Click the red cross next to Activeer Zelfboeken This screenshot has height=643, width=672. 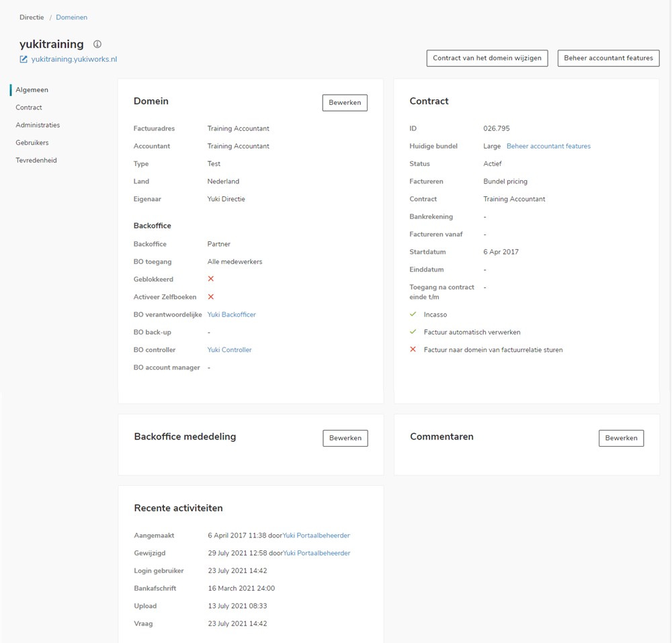(x=211, y=297)
